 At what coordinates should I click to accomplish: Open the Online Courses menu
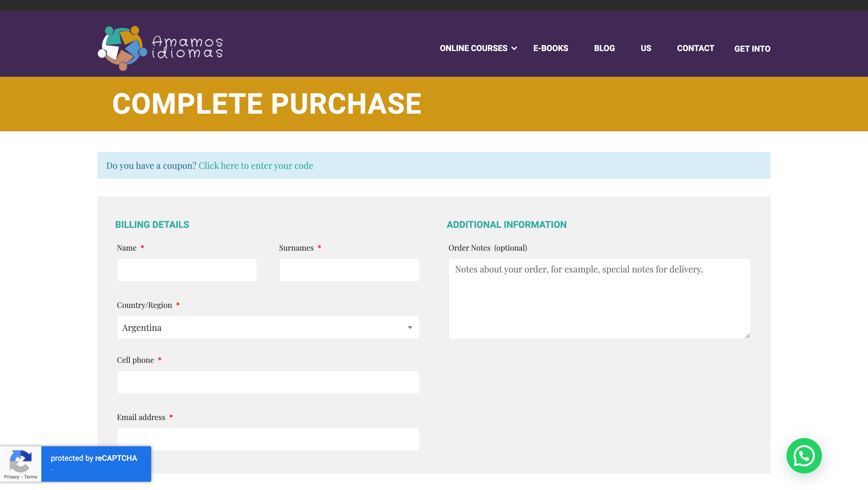[x=474, y=48]
